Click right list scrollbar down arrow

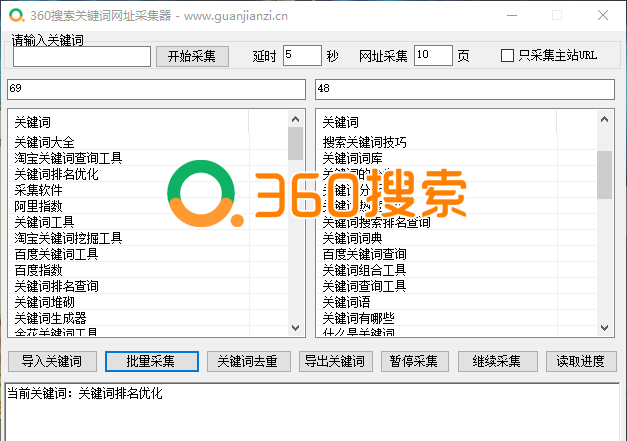(x=605, y=328)
